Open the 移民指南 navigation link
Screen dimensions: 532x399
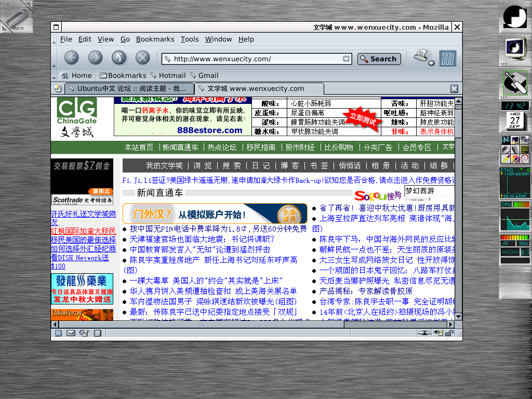click(261, 147)
